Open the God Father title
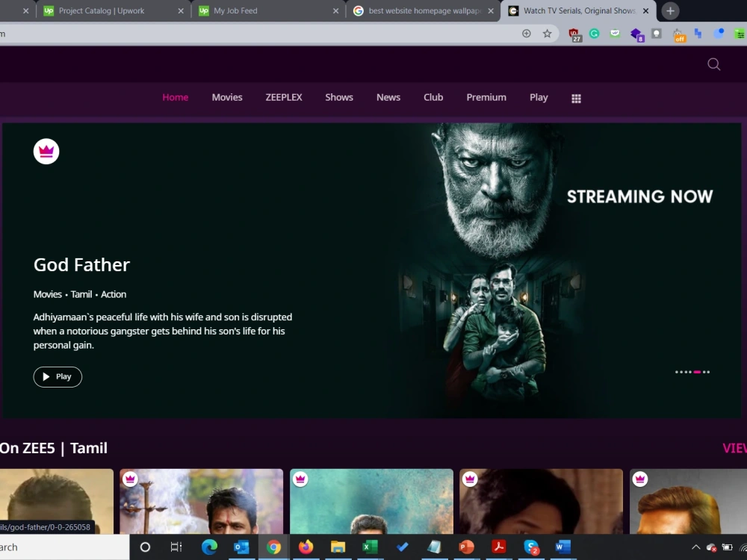Image resolution: width=747 pixels, height=560 pixels. [x=81, y=265]
